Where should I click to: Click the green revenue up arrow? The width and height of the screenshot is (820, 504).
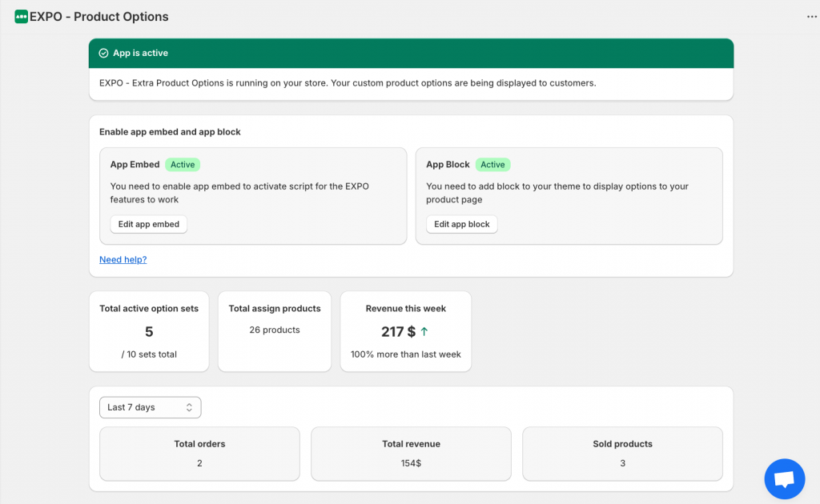coord(424,331)
